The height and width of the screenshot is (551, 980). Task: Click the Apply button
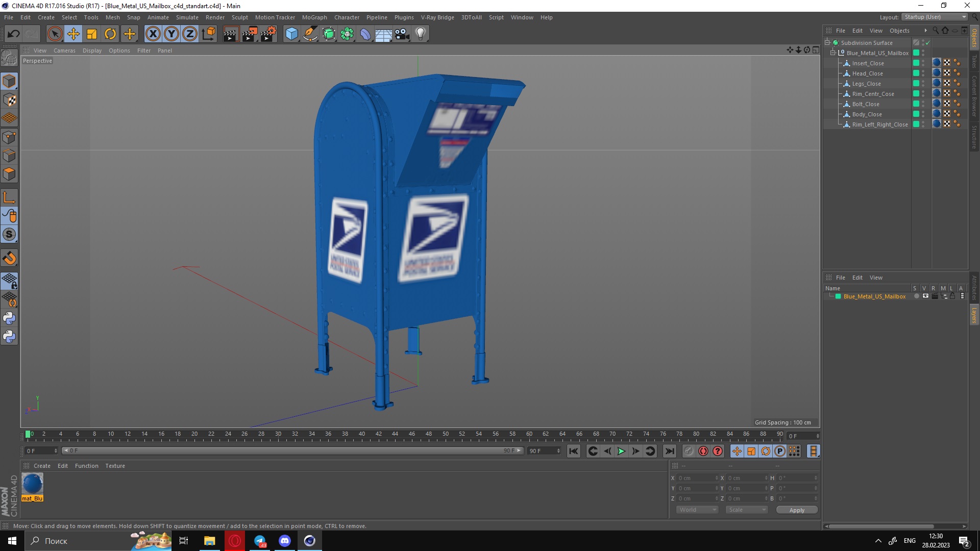tap(797, 510)
